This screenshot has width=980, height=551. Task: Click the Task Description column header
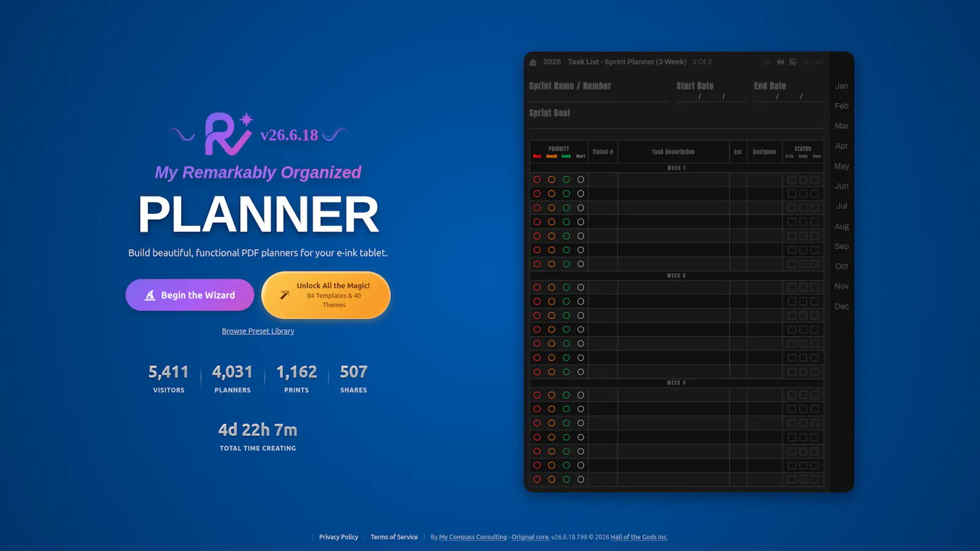[x=673, y=152]
